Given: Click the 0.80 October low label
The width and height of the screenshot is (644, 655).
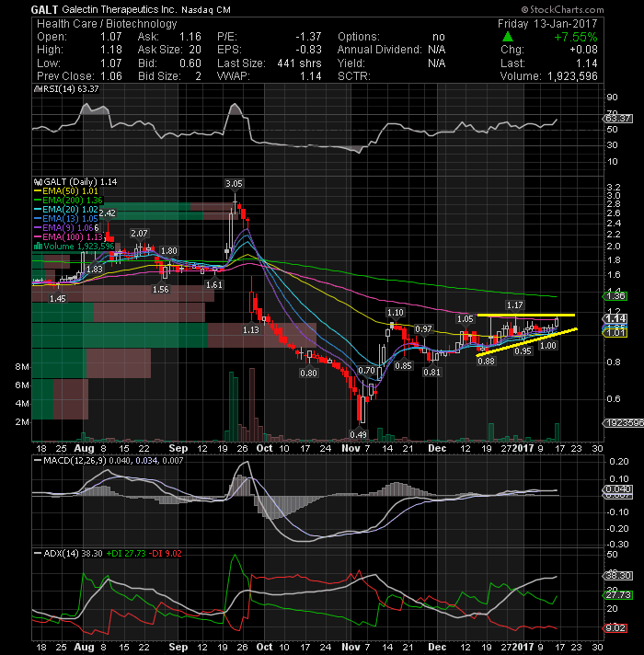Looking at the screenshot, I should click(x=308, y=373).
